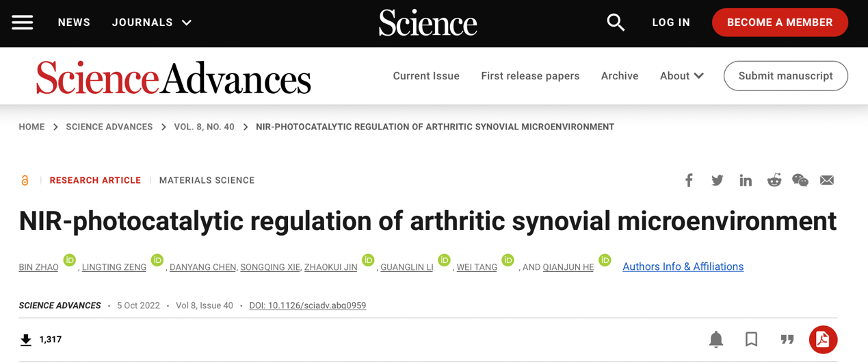This screenshot has width=868, height=363.
Task: Turn on article alerts bell
Action: pos(716,340)
